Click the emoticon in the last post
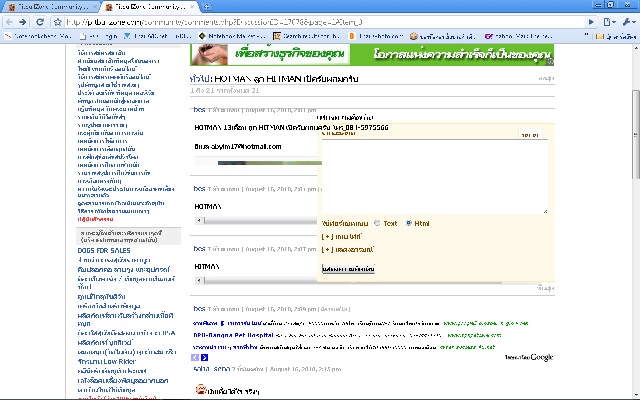640x400 pixels. [x=200, y=389]
